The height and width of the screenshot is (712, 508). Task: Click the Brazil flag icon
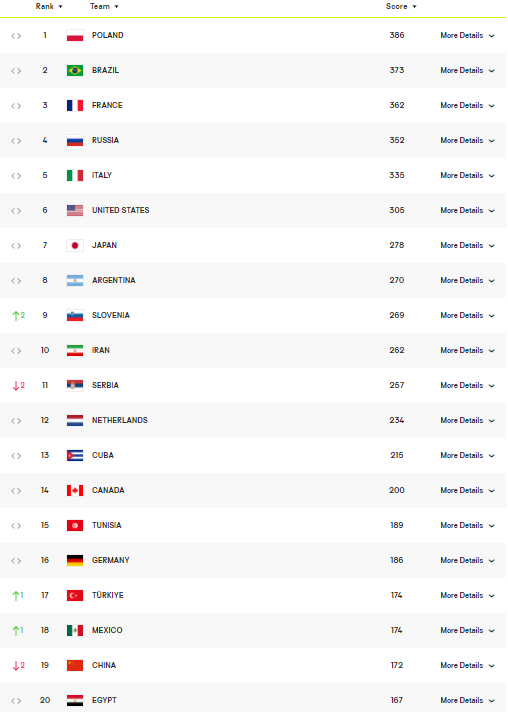(75, 70)
